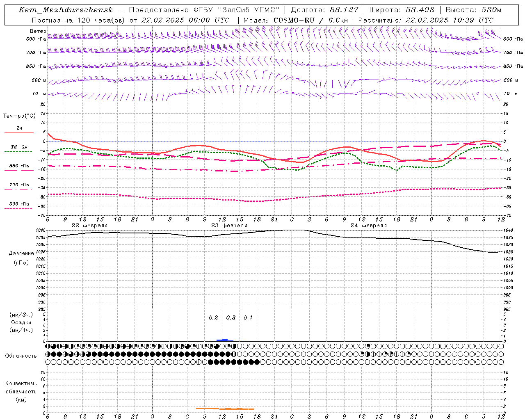
Task: Click the Высота: 530м value
Action: point(473,10)
